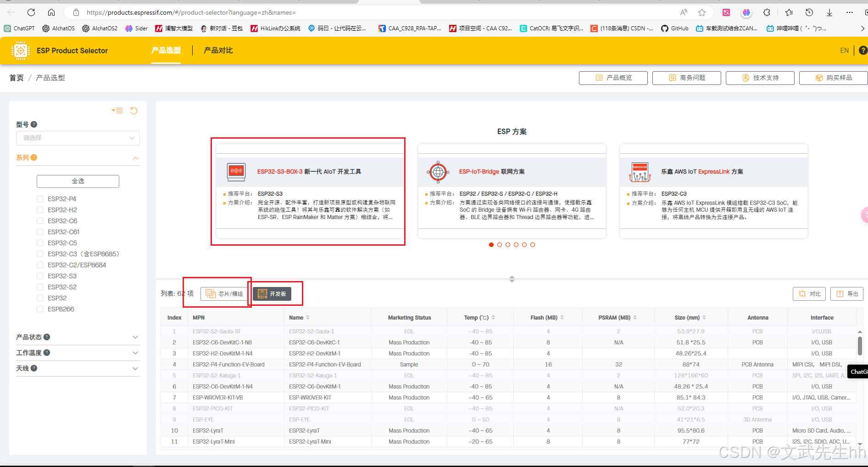Check the ESP32-P4 series checkbox

coord(40,199)
